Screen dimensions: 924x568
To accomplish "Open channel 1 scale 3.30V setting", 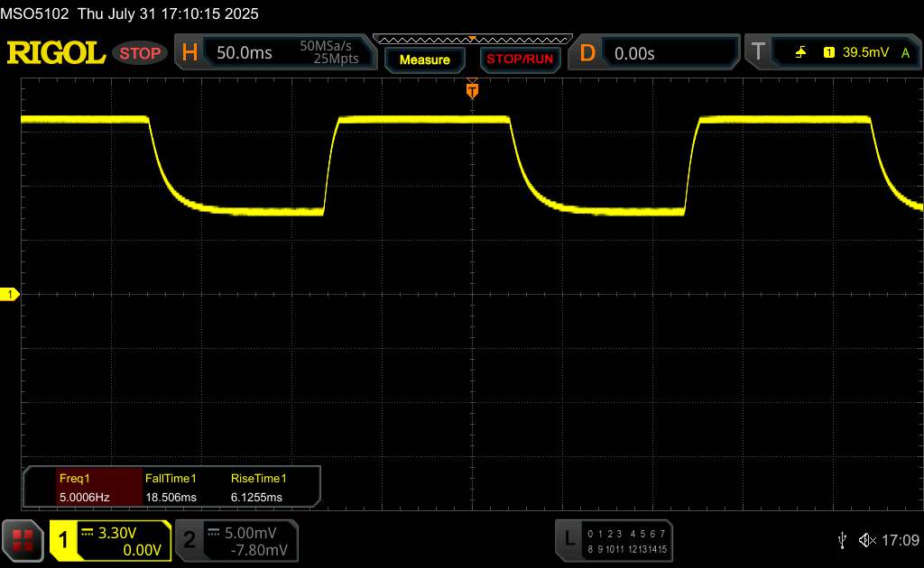I will (116, 533).
